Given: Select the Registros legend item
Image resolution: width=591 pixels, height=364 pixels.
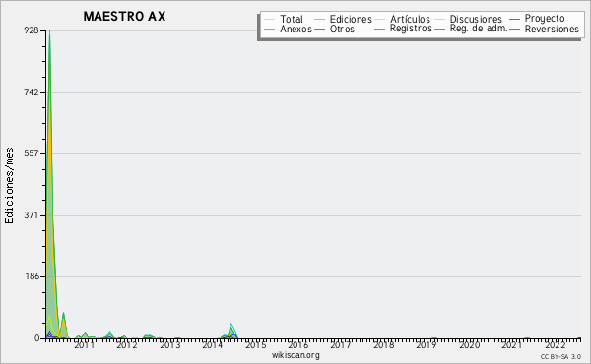Looking at the screenshot, I should tap(403, 29).
